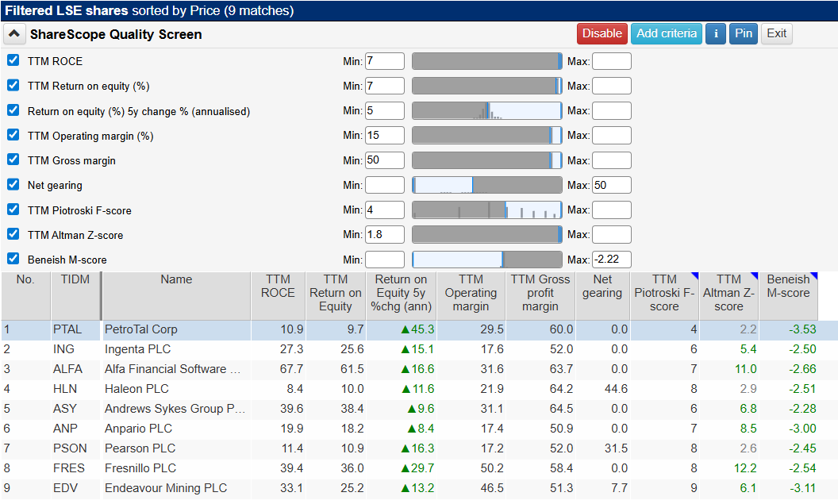Toggle TTM Altman Z-score checkbox

13,234
